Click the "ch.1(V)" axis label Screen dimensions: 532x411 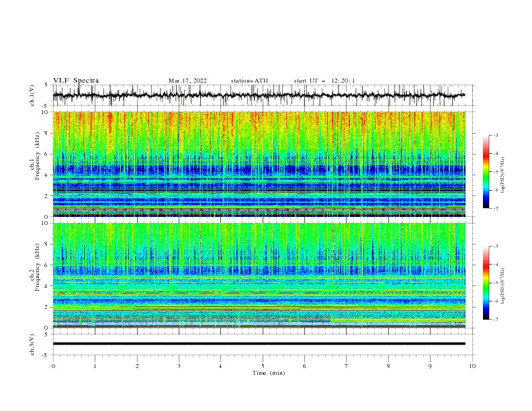click(32, 95)
